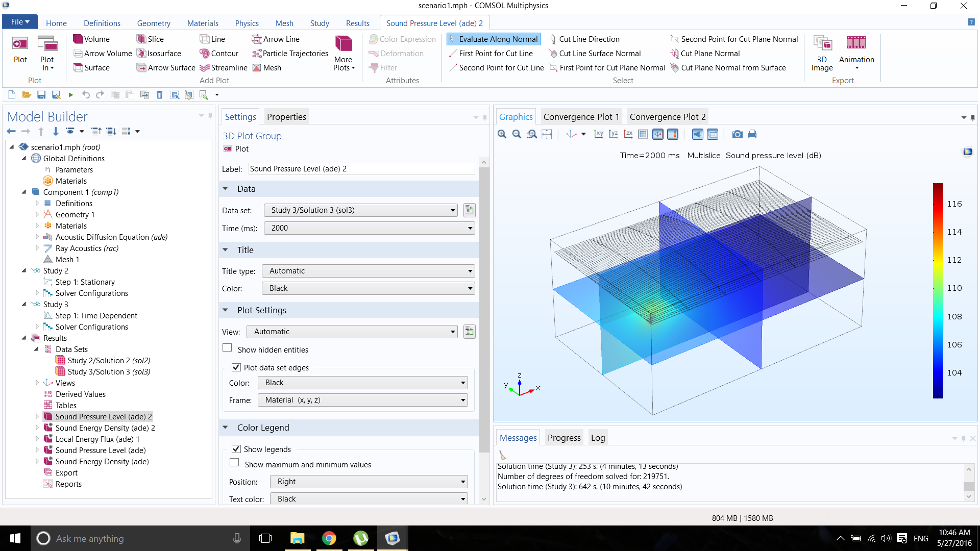Select Evaluate Along Normal button

pos(493,39)
